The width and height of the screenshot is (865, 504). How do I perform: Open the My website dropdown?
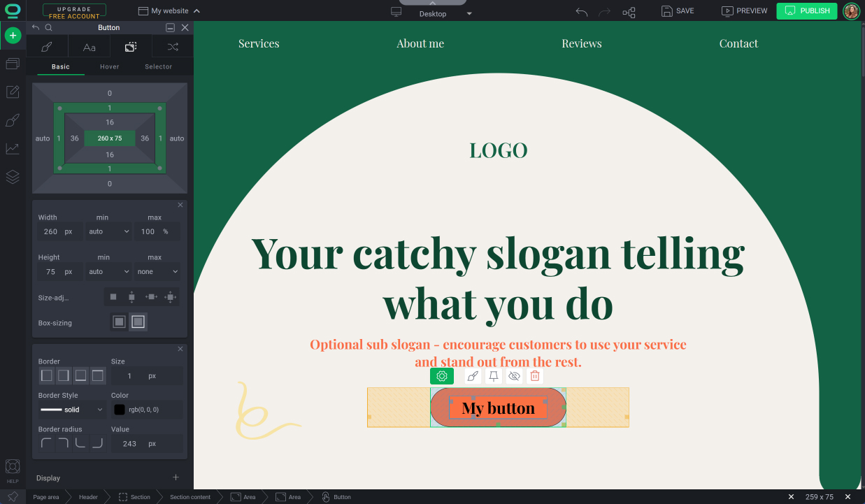pyautogui.click(x=169, y=11)
